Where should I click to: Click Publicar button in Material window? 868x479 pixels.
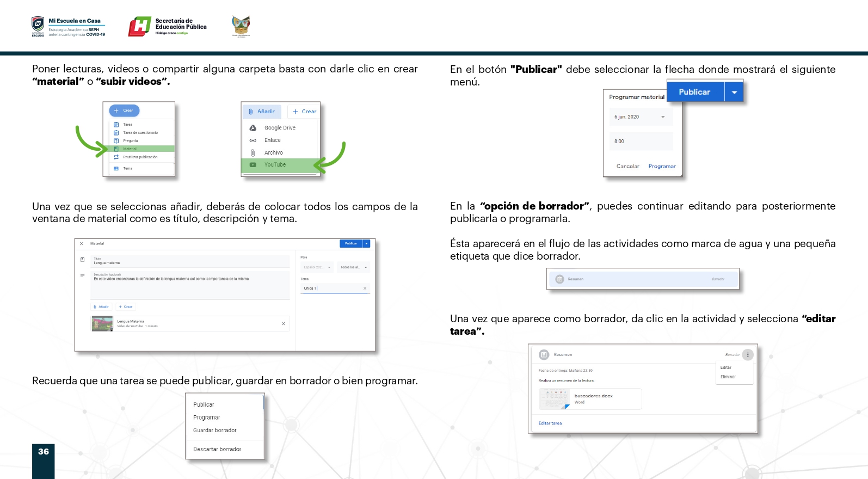click(x=351, y=243)
